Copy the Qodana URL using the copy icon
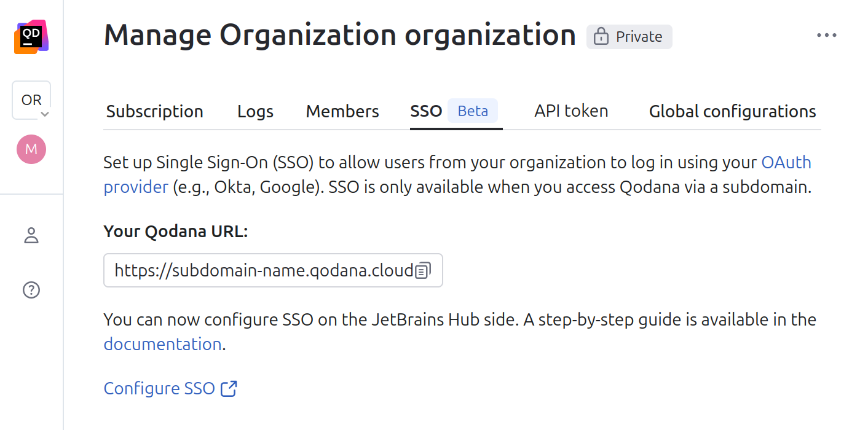The width and height of the screenshot is (868, 430). [422, 270]
